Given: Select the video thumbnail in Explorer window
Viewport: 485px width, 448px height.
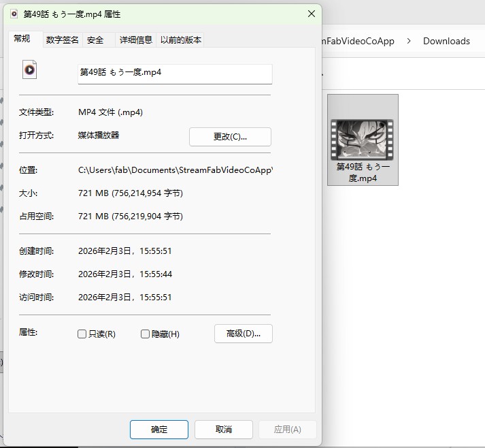Looking at the screenshot, I should point(362,140).
